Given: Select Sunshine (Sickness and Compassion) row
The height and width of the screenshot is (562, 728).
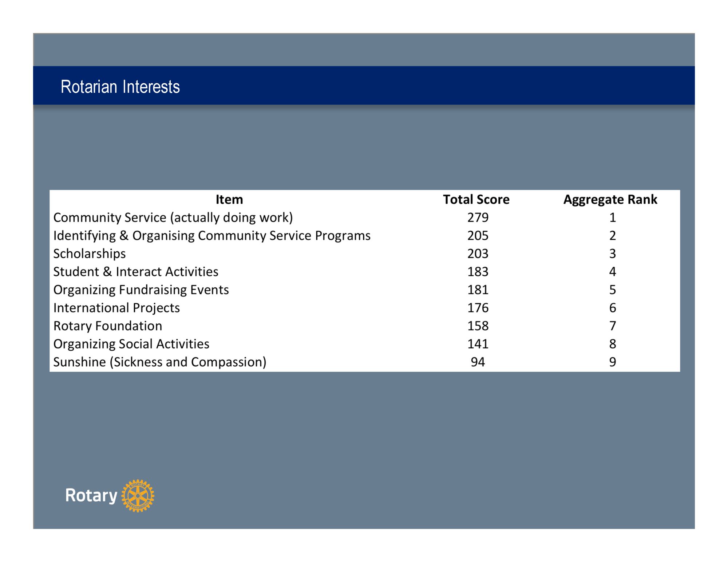Looking at the screenshot, I should (x=160, y=362).
